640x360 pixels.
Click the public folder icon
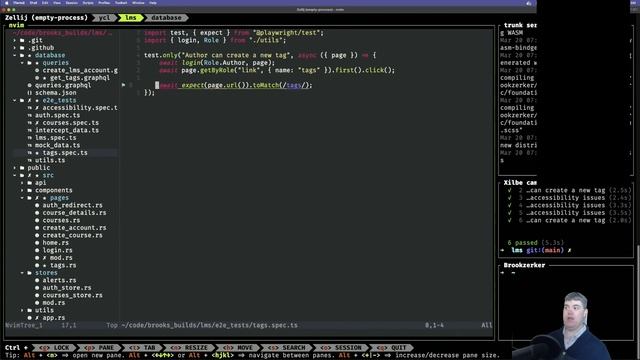(22, 168)
